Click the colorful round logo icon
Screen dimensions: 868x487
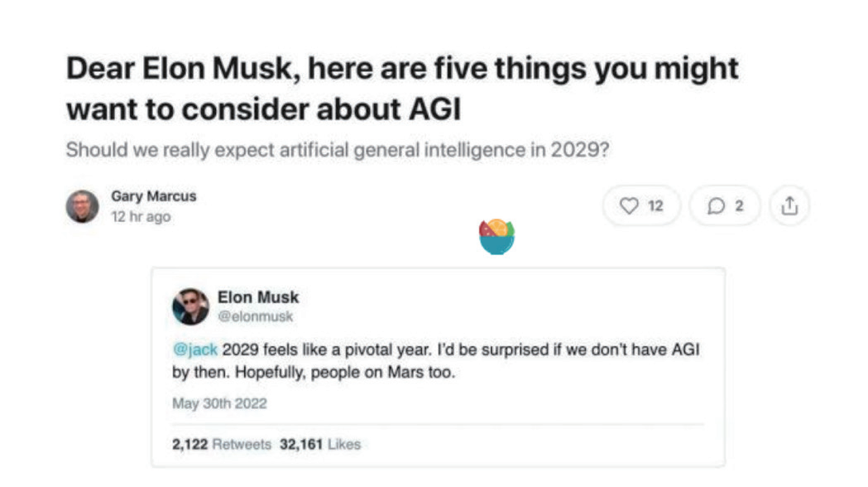pos(496,236)
